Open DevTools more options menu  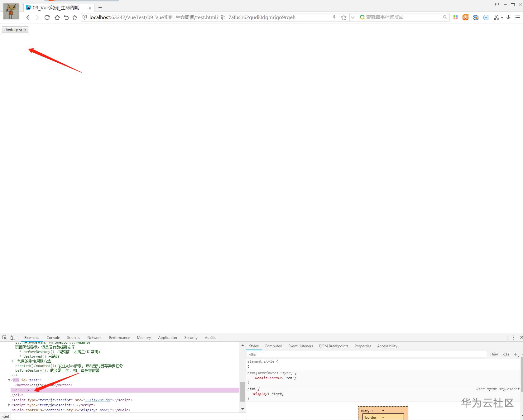coord(513,337)
